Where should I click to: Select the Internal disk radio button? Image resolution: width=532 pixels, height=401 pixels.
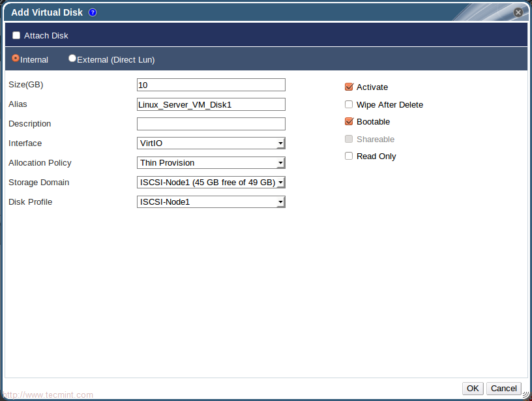click(x=16, y=59)
